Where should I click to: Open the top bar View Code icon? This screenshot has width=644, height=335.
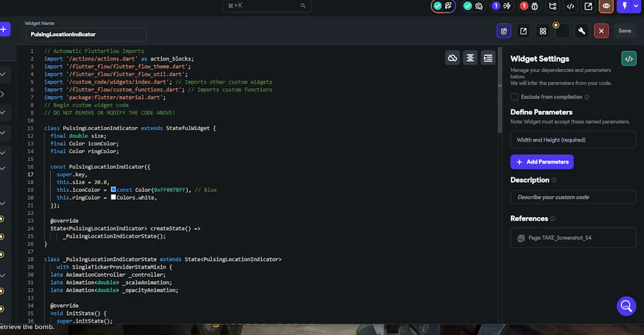(x=571, y=6)
